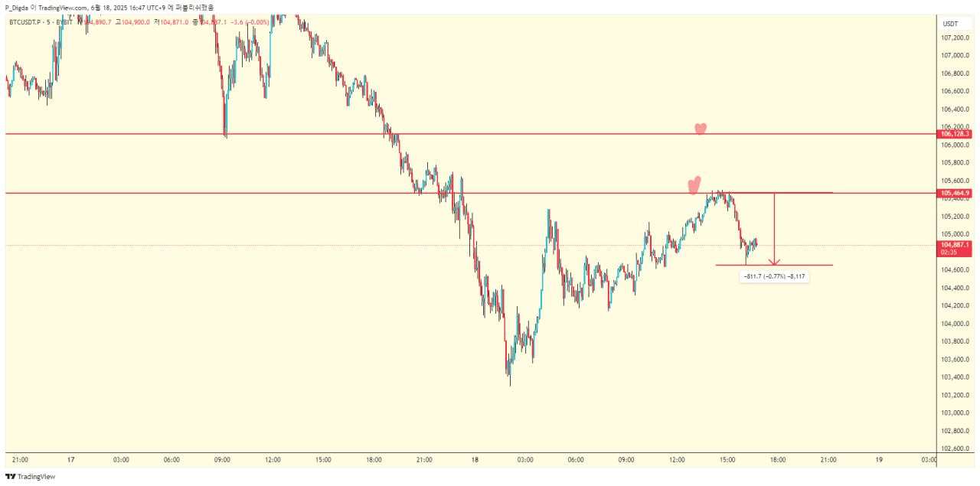The width and height of the screenshot is (980, 486).
Task: Click the BYBIT exchange name in legend
Action: point(64,22)
